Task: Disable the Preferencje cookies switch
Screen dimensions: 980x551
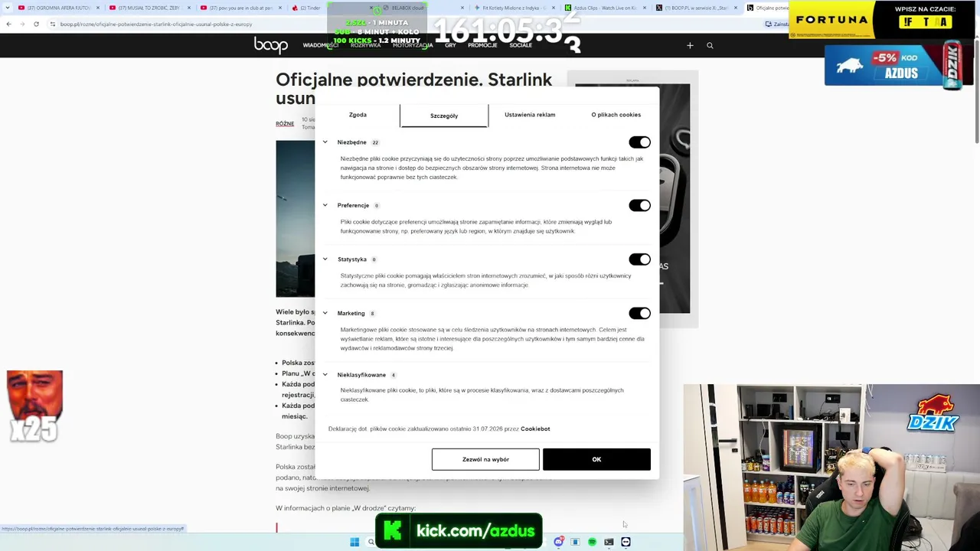Action: pyautogui.click(x=639, y=205)
